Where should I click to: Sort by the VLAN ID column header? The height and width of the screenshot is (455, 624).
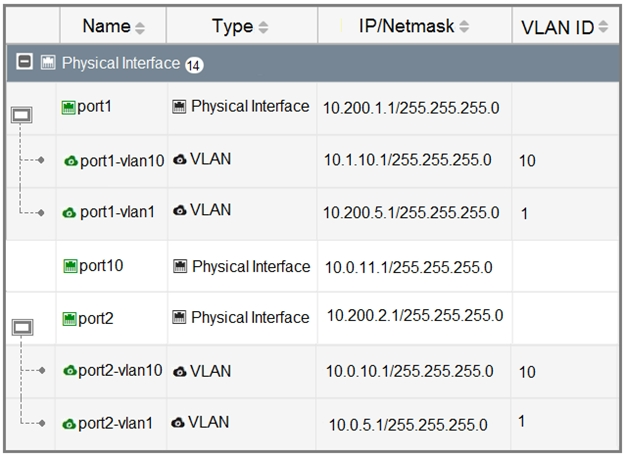603,28
